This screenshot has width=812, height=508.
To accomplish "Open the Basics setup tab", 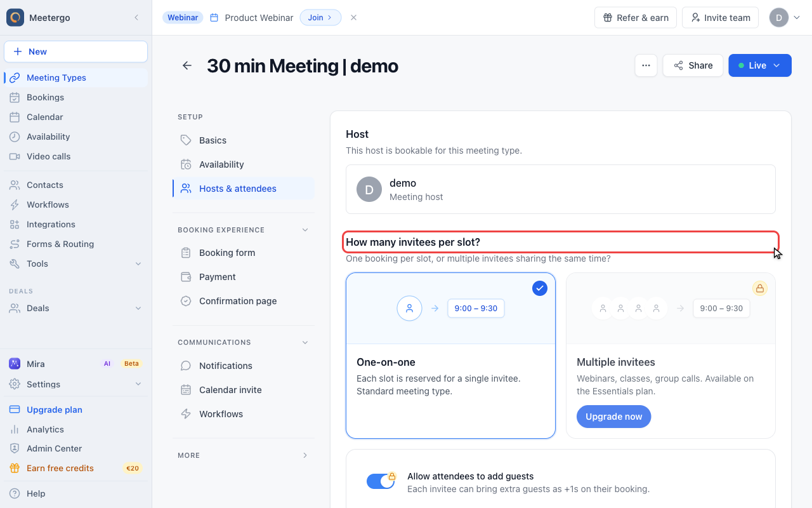I will (244, 140).
